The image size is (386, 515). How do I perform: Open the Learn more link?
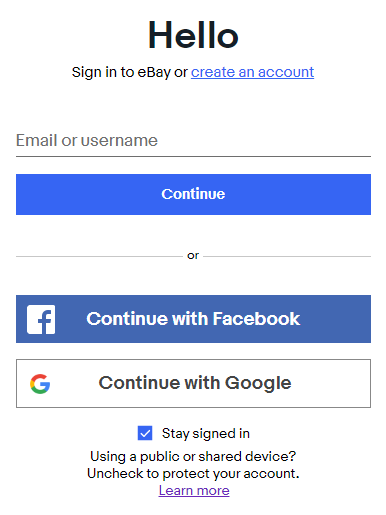coord(194,490)
